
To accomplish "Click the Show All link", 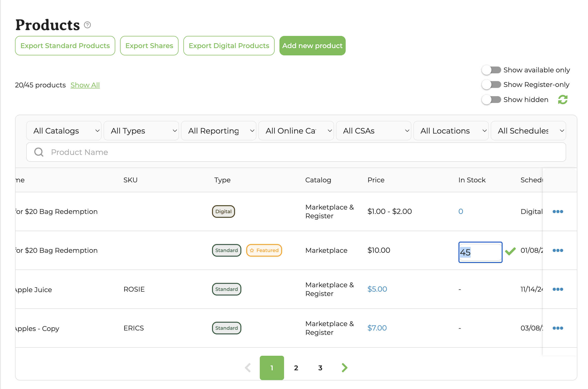I will point(85,85).
